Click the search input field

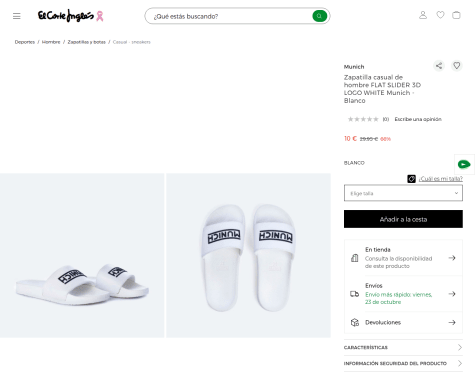(232, 16)
